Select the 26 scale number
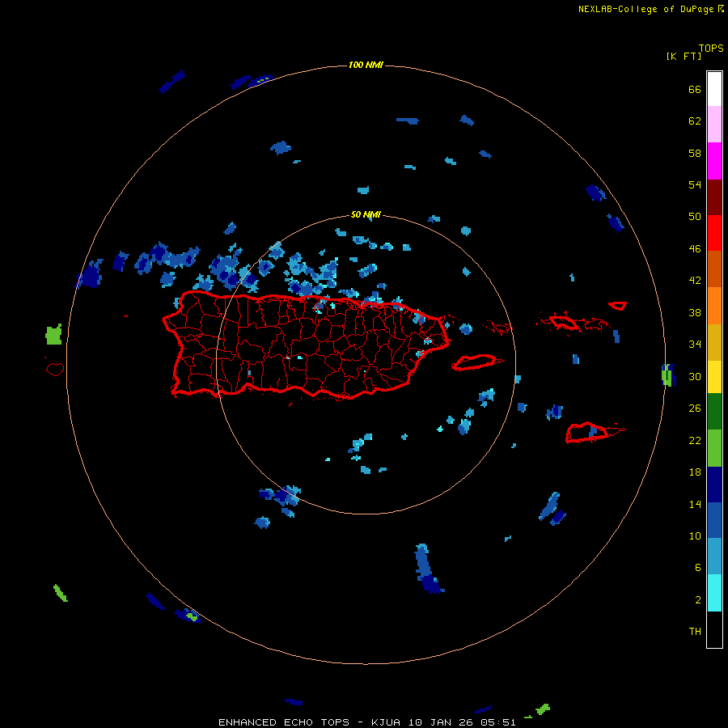The height and width of the screenshot is (728, 728). pyautogui.click(x=695, y=408)
